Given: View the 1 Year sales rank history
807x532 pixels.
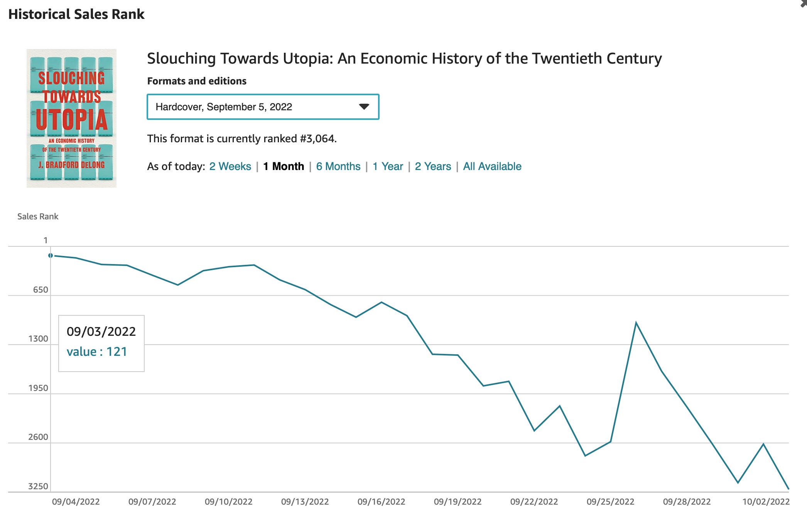Looking at the screenshot, I should coord(387,167).
